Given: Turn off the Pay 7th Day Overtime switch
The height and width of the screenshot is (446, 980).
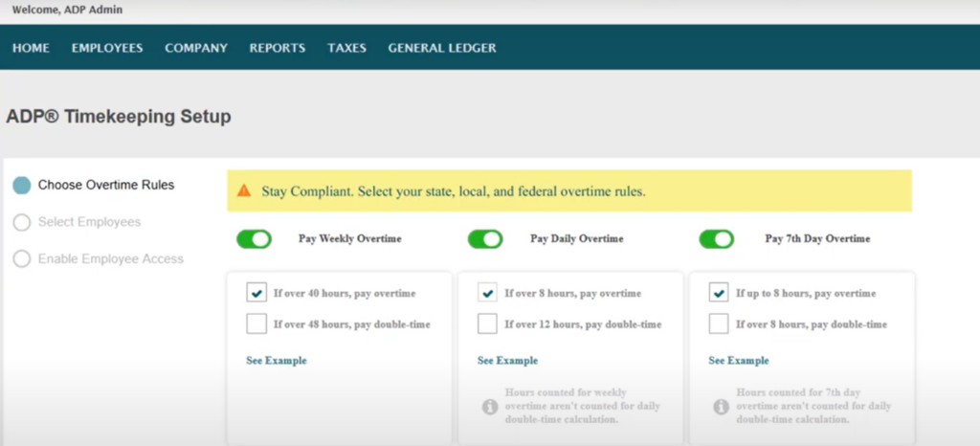Looking at the screenshot, I should [x=716, y=239].
